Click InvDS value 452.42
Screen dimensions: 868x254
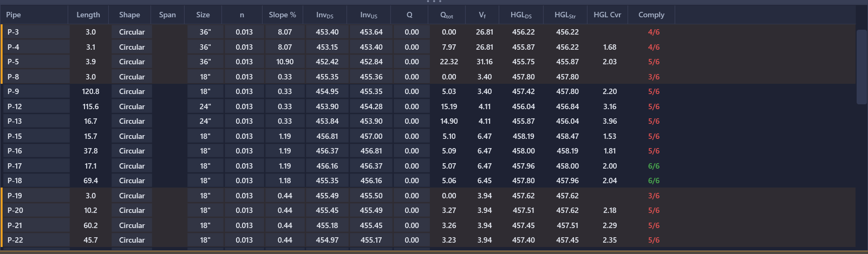click(x=327, y=62)
